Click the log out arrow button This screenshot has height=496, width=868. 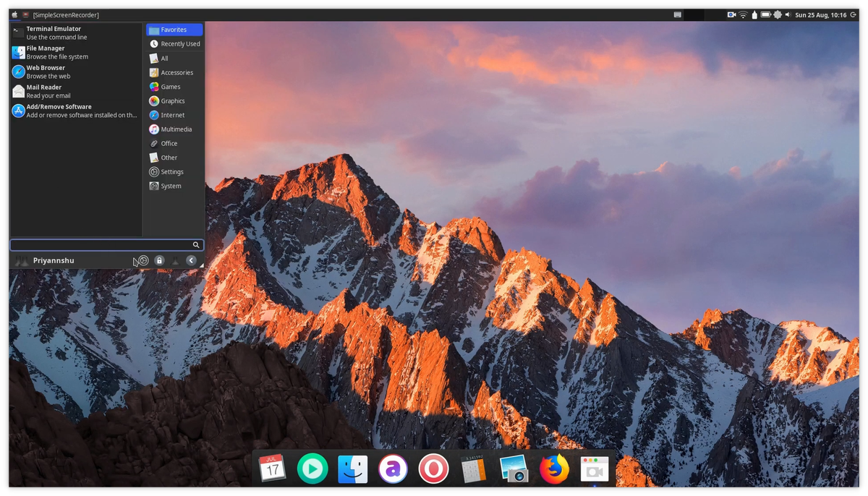click(x=191, y=260)
